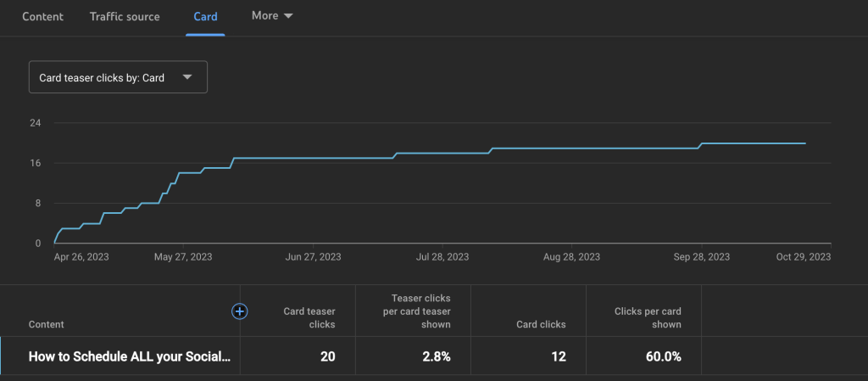Open the Traffic source tab
Image resolution: width=868 pixels, height=381 pixels.
[x=125, y=17]
